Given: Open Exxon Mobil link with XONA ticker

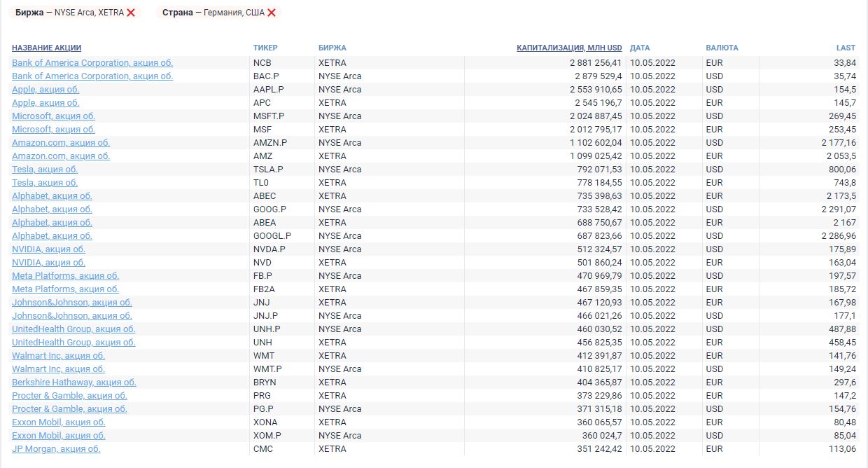Looking at the screenshot, I should [x=58, y=422].
